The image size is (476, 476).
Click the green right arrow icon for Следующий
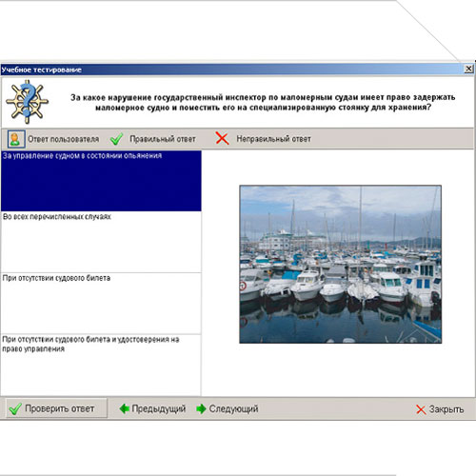(x=201, y=408)
